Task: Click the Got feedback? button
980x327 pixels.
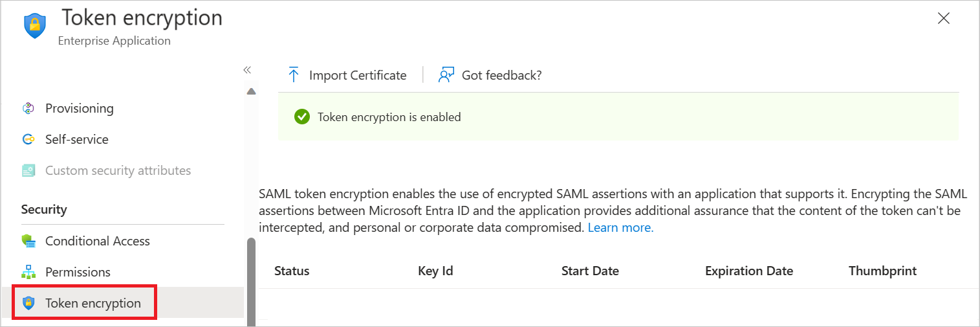Action: pos(501,75)
